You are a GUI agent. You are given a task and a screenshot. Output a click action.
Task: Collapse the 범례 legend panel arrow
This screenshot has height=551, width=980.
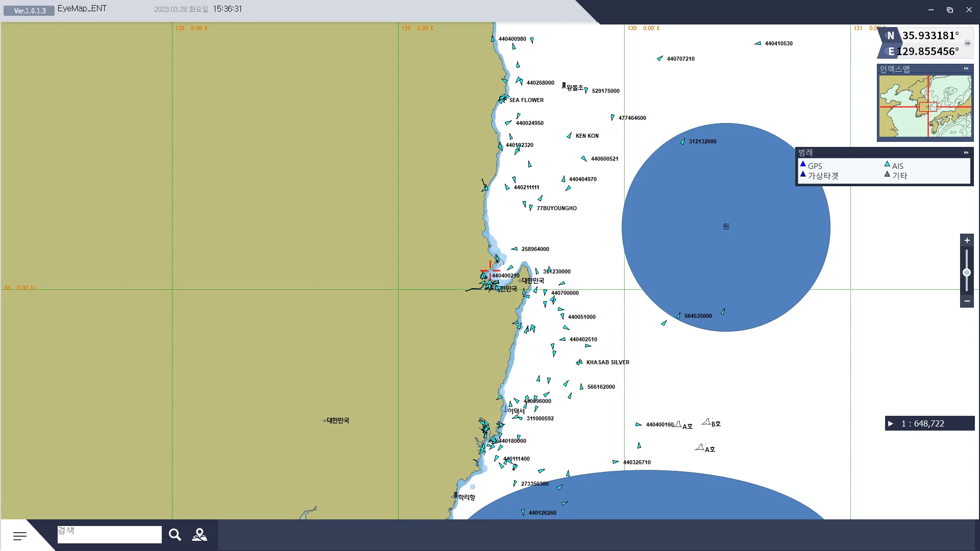[966, 153]
